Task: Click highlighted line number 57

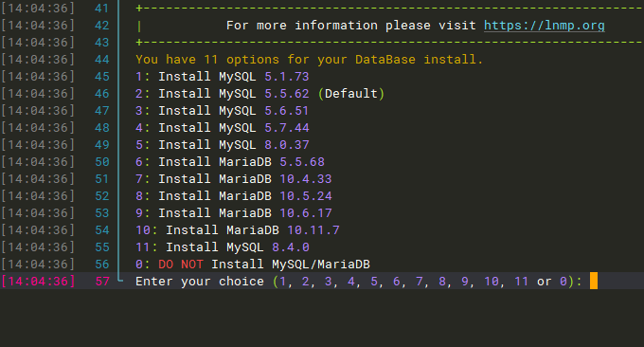Action: [102, 282]
